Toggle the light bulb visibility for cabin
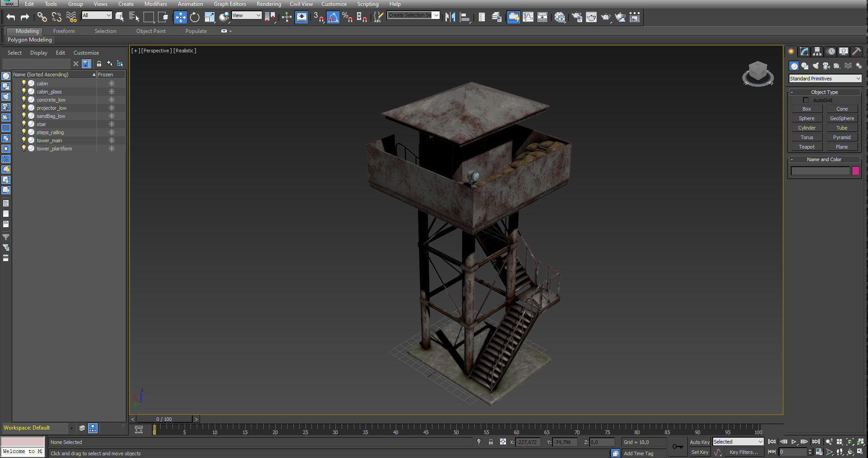 click(x=24, y=83)
